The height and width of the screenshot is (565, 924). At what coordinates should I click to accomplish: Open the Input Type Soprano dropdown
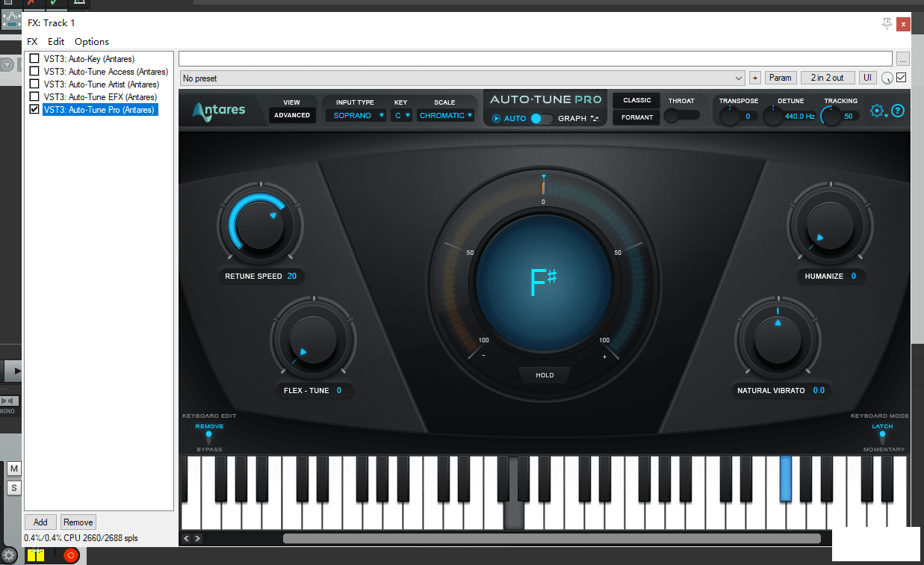[x=356, y=116]
